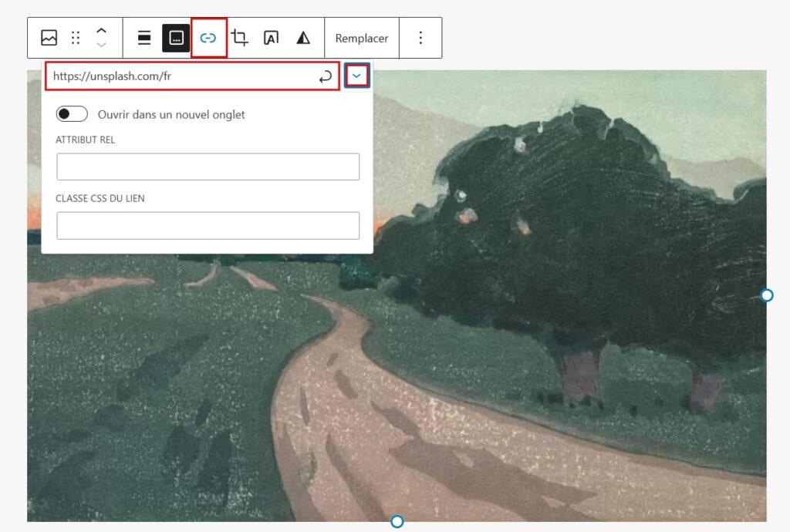The image size is (790, 532).
Task: Select the unsplash.com URL field
Action: (154, 76)
